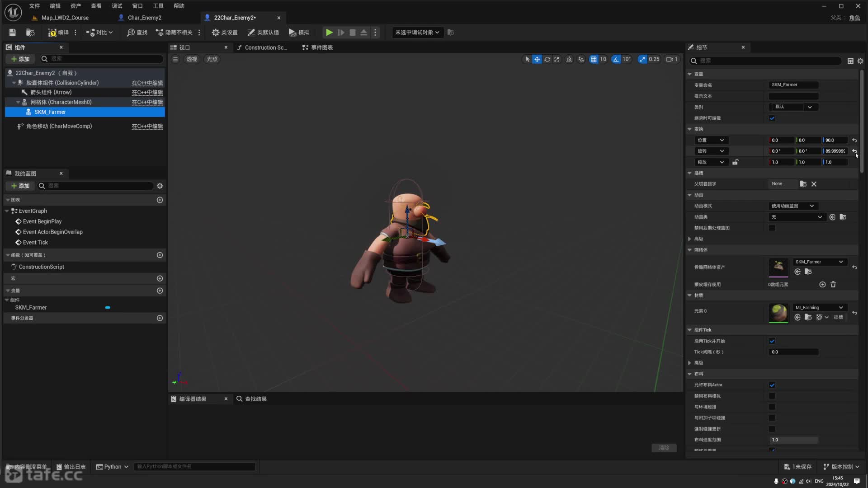Toggle scale snapping icon
This screenshot has height=488, width=868.
(x=642, y=59)
